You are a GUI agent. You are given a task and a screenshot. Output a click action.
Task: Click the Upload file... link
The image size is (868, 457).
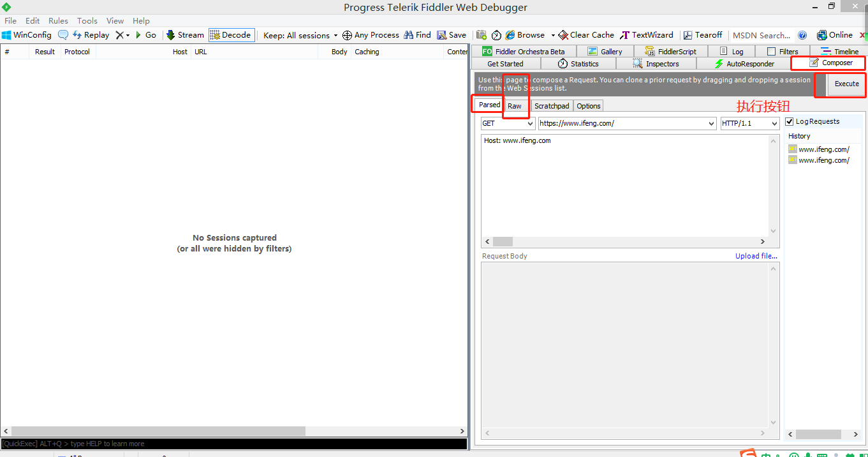click(x=756, y=256)
